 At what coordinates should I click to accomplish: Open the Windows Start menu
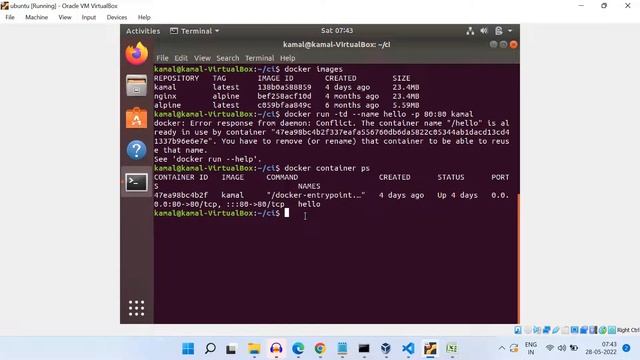point(188,349)
